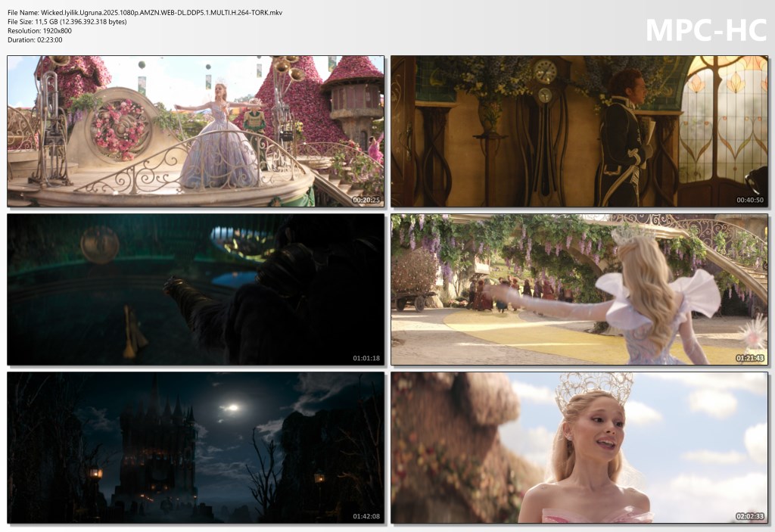775x532 pixels.
Task: Click the crystal tiara in the last thumbnail
Action: pyautogui.click(x=595, y=387)
